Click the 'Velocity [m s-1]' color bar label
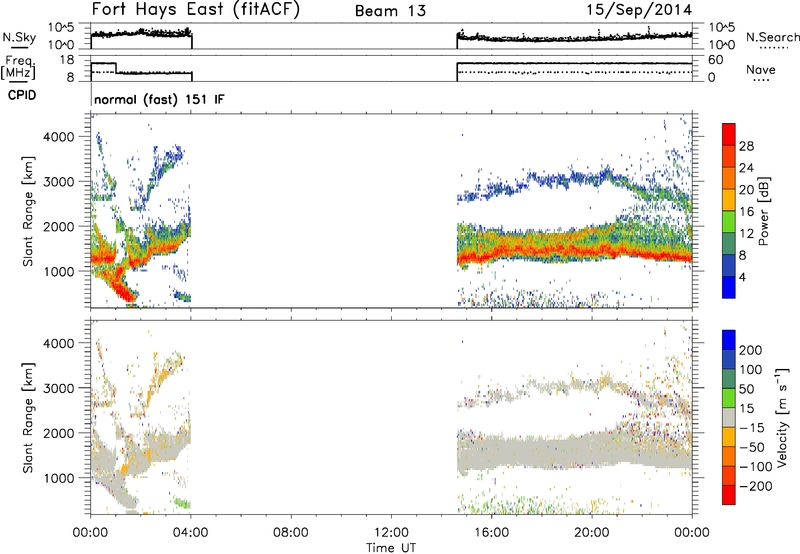The image size is (800, 554). [x=782, y=417]
